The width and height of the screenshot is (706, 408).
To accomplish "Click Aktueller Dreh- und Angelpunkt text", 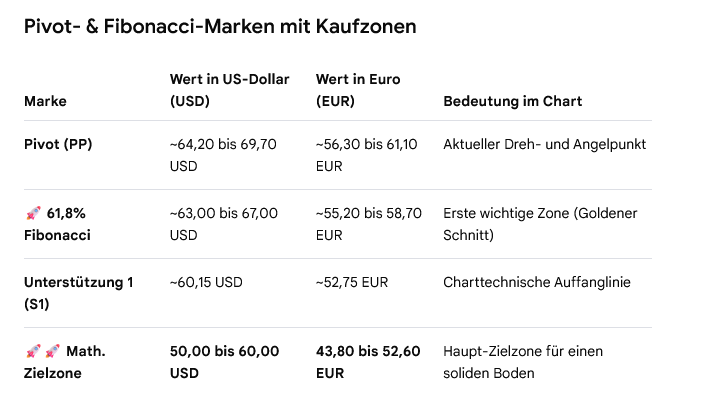I will tap(544, 144).
